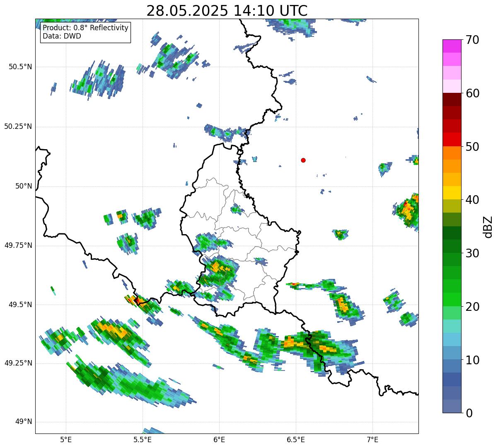Click the longitude label '6°E'
The image size is (498, 448).
pos(219,439)
